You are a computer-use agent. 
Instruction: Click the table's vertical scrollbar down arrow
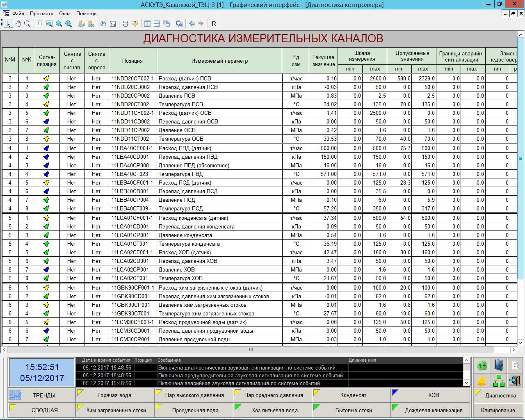[521, 342]
